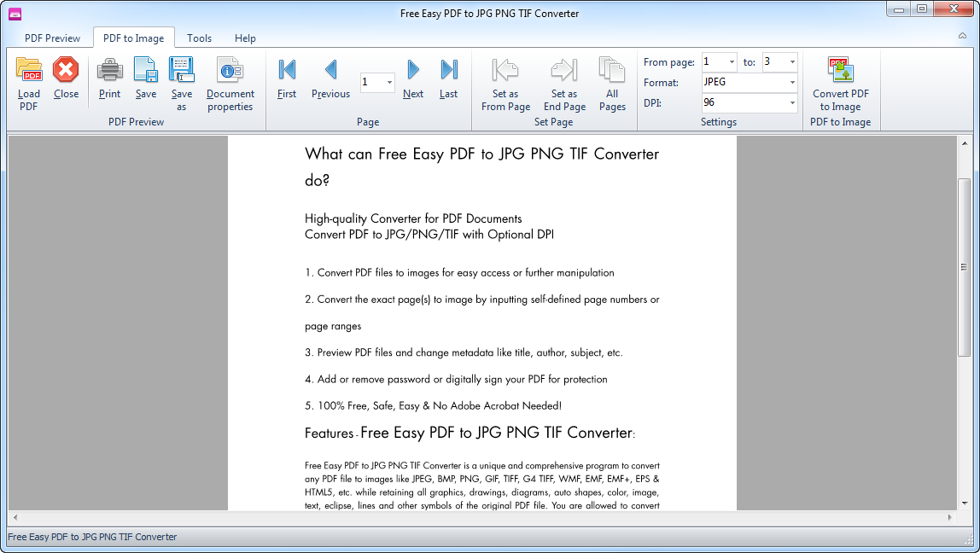This screenshot has width=980, height=553.
Task: Switch to the PDF Preview tab
Action: [x=53, y=38]
